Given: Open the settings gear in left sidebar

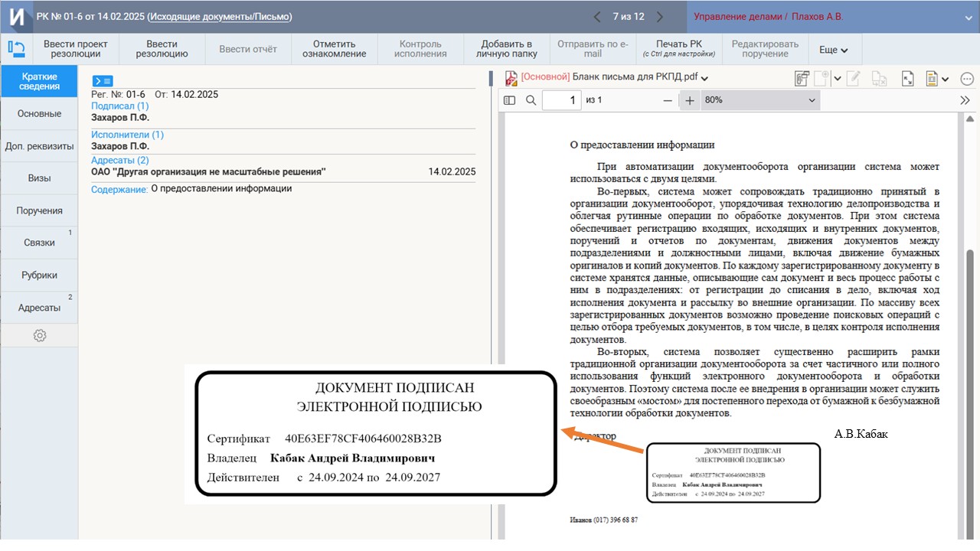Looking at the screenshot, I should [40, 335].
